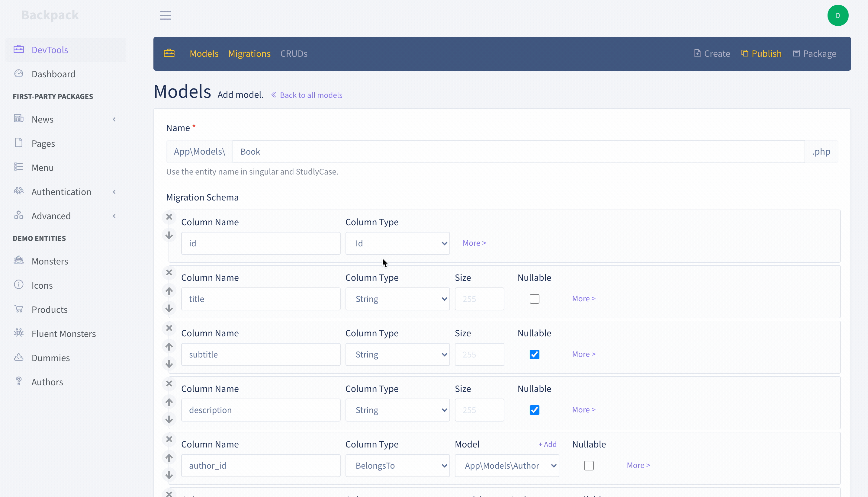Enable Nullable checkbox for author_id column
This screenshot has height=497, width=868.
(589, 465)
